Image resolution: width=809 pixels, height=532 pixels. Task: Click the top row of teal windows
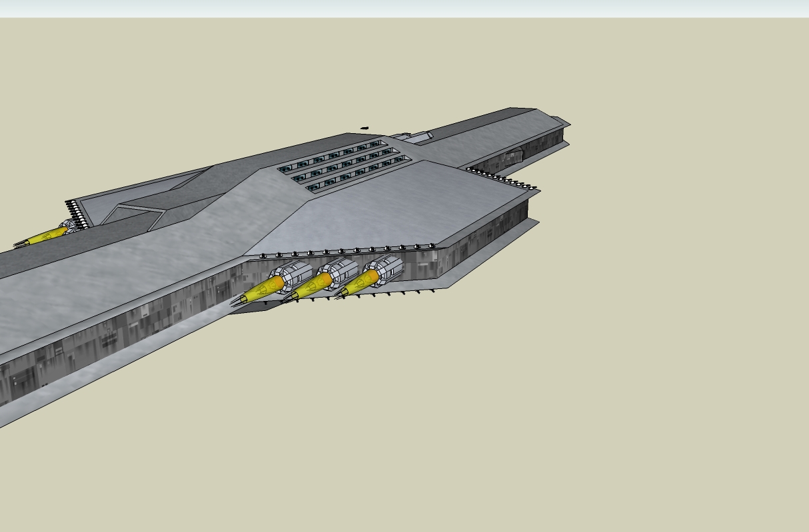[x=331, y=156]
